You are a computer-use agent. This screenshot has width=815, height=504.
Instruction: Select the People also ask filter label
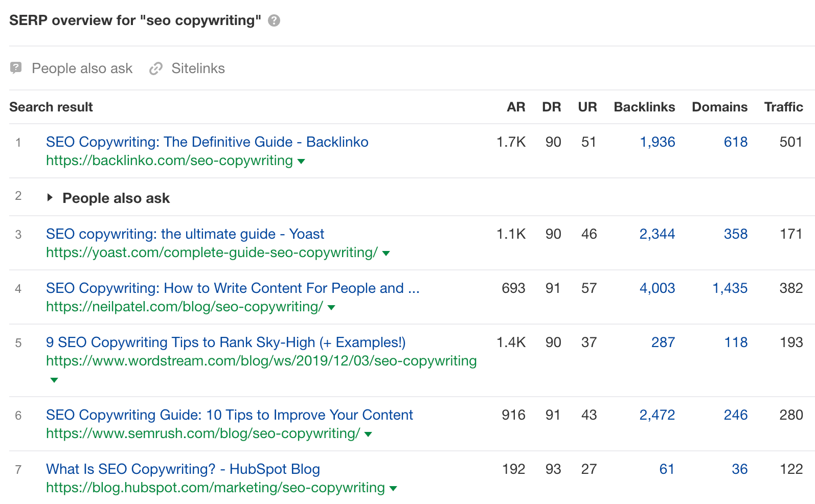tap(82, 68)
